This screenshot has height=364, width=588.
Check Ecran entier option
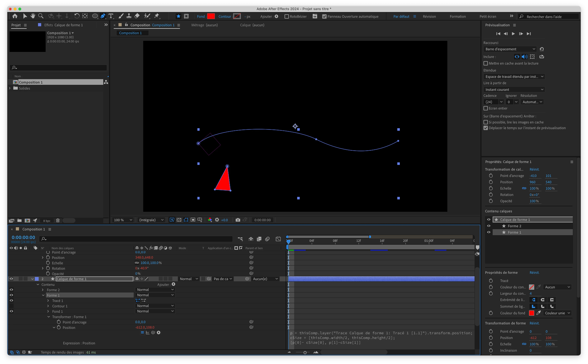coord(486,108)
